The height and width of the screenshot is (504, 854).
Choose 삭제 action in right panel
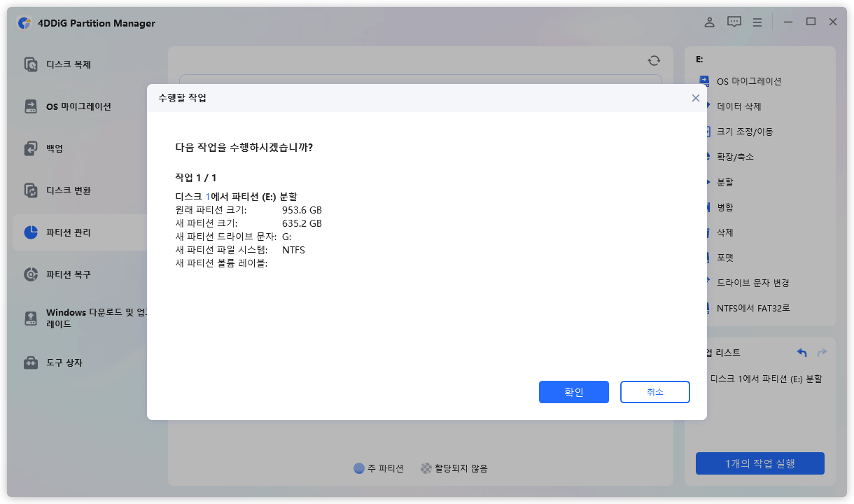click(x=725, y=232)
